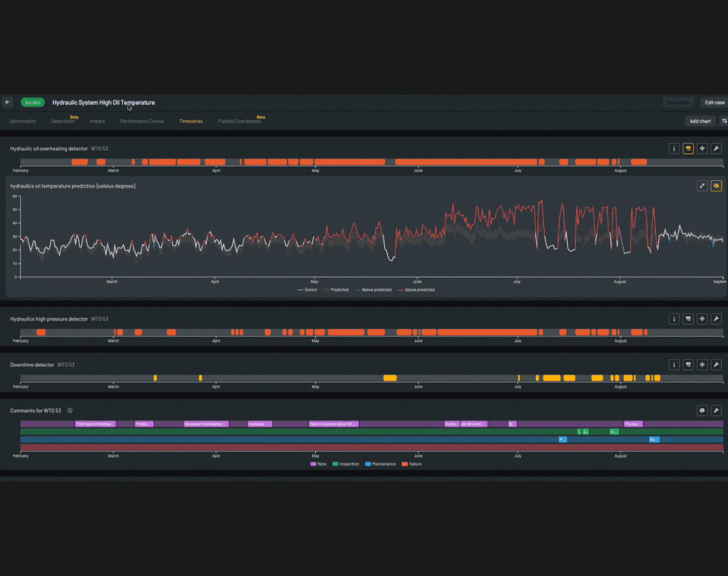Toggle chart view on Hydraulic oil overheating detector
Image resolution: width=728 pixels, height=576 pixels.
pyautogui.click(x=688, y=148)
